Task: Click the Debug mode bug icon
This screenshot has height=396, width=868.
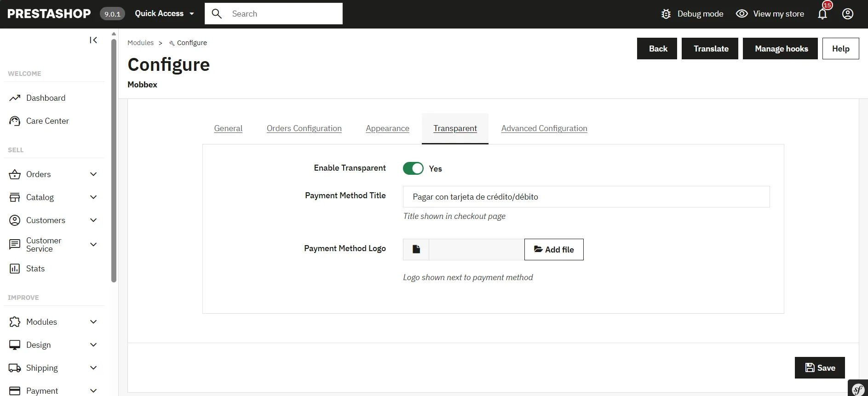Action: (666, 14)
